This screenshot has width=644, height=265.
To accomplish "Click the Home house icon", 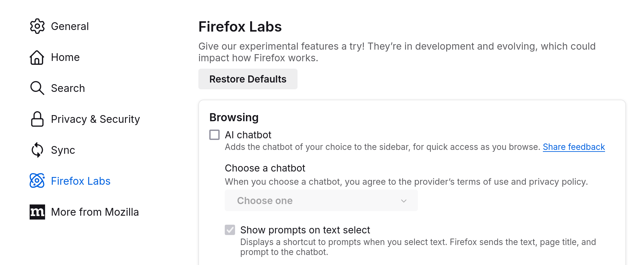I will [x=37, y=57].
